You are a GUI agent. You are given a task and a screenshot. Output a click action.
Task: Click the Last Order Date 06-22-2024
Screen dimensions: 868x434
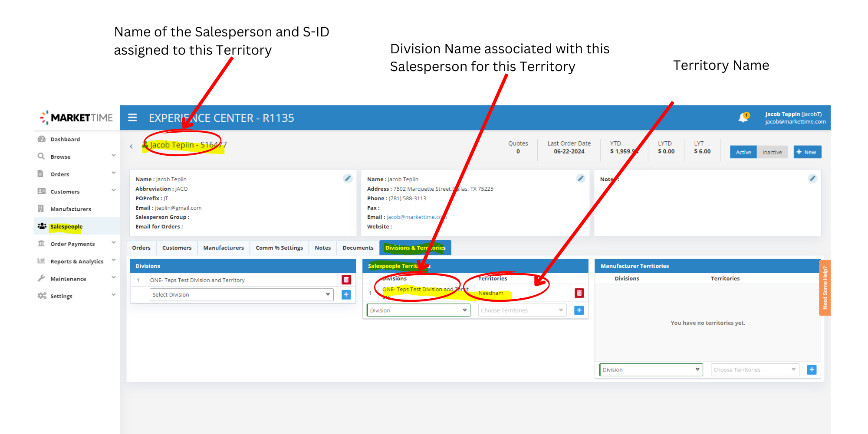[569, 151]
